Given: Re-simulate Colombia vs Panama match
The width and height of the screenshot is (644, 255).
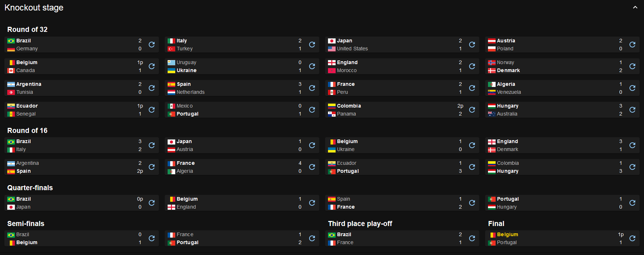Looking at the screenshot, I should click(472, 110).
